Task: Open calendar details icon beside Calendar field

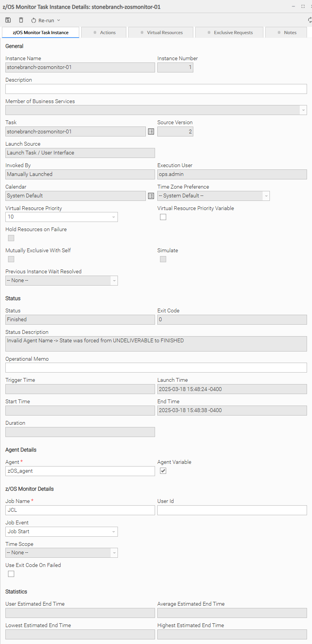Action: tap(151, 196)
